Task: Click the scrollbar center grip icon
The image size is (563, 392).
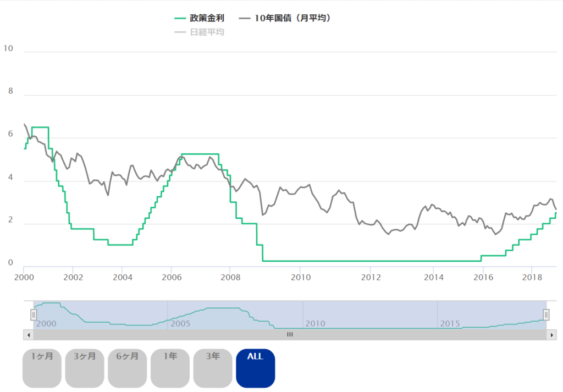Action: point(290,334)
